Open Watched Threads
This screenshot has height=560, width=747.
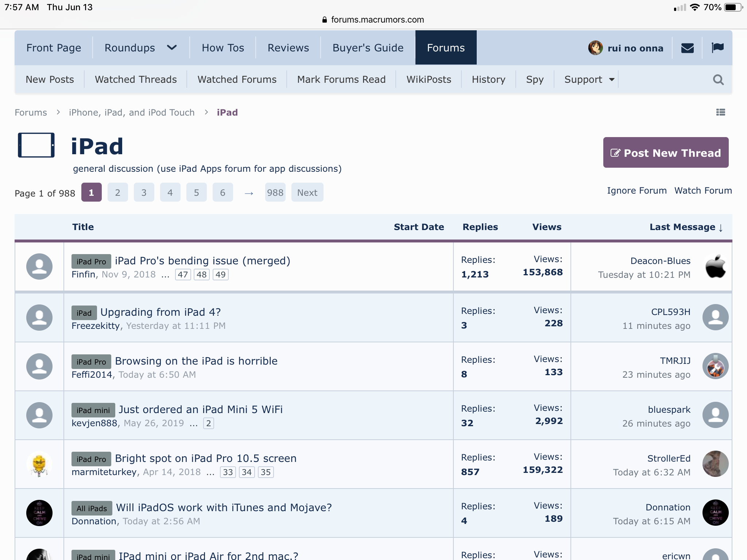pyautogui.click(x=136, y=79)
